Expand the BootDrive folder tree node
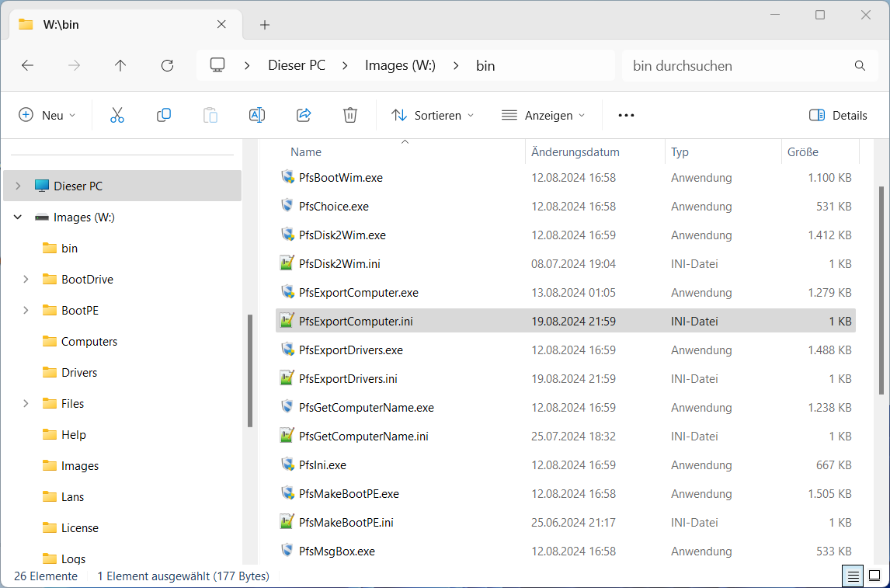This screenshot has width=890, height=588. coord(26,280)
